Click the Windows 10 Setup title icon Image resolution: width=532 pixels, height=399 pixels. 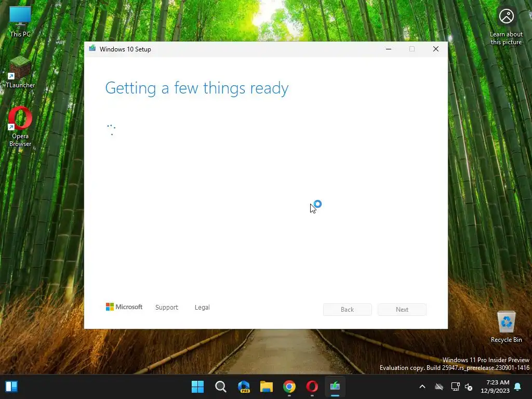pos(92,49)
